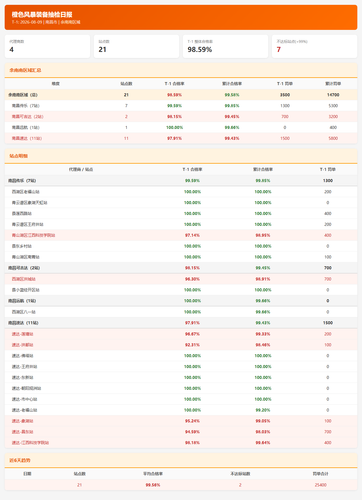
Task: Click the red 7 failing stations card
Action: (x=314, y=46)
